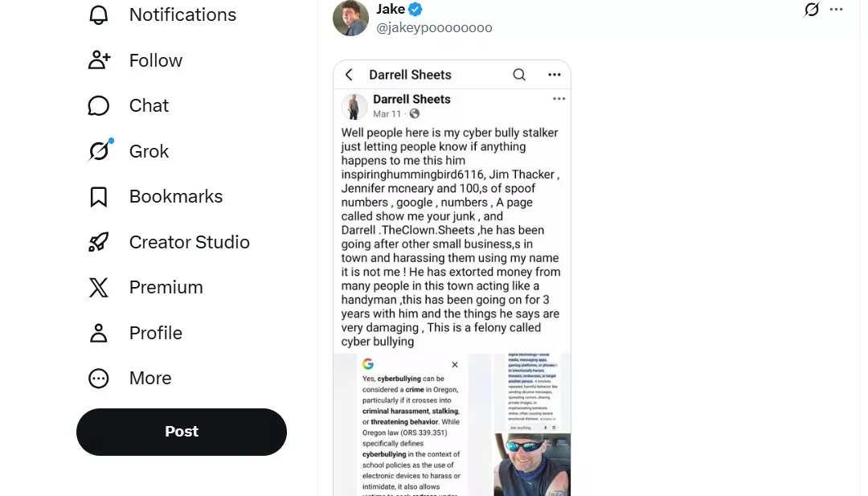Image resolution: width=868 pixels, height=496 pixels.
Task: Open Creator Studio rocket icon
Action: [x=99, y=242]
